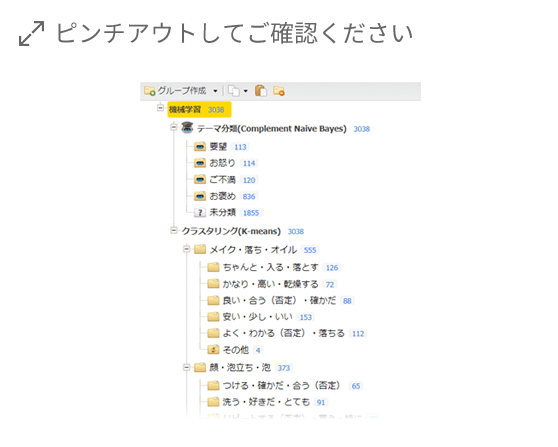Click the かなり・高い・乾燥する folder icon
This screenshot has height=447, width=558.
click(x=213, y=284)
